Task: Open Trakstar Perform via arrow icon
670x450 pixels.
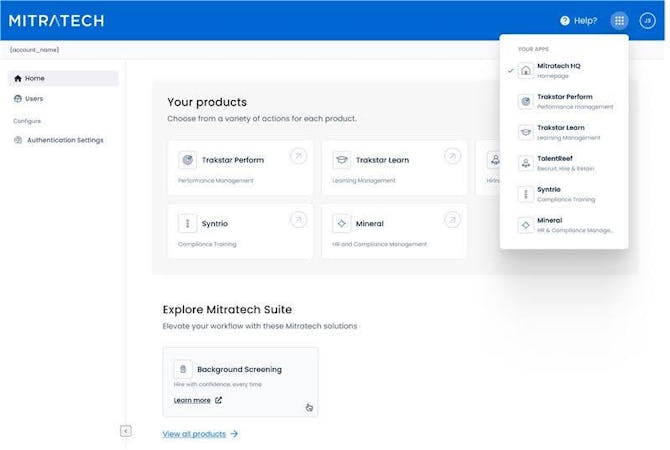Action: (299, 156)
